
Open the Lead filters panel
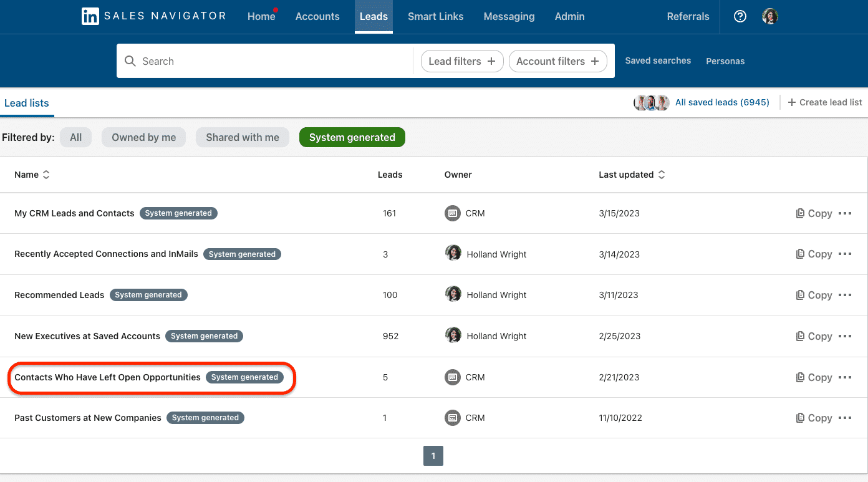[x=462, y=61]
